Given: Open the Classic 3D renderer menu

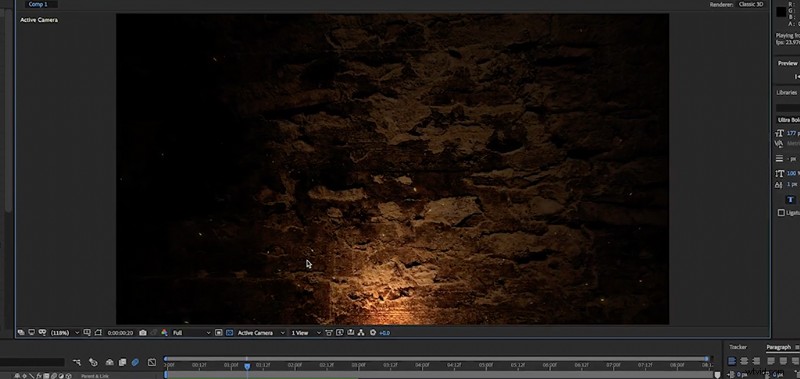Looking at the screenshot, I should coord(751,4).
